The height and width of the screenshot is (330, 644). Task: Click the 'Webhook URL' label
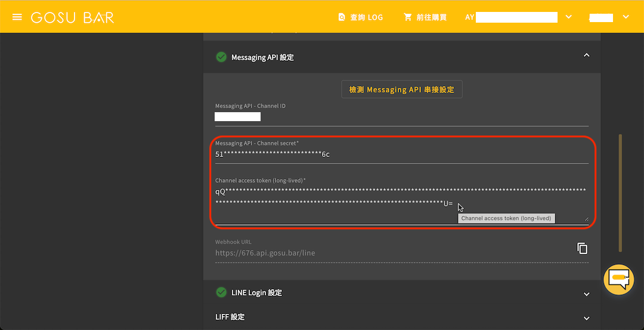[x=233, y=242]
